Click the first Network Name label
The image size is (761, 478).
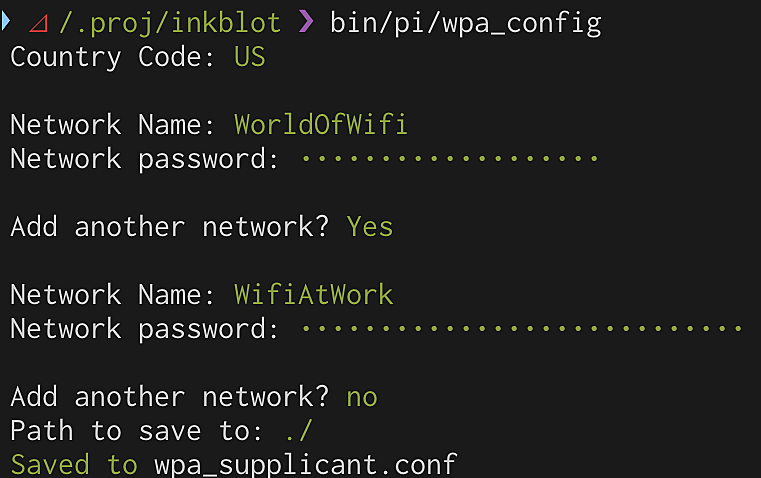coord(112,125)
